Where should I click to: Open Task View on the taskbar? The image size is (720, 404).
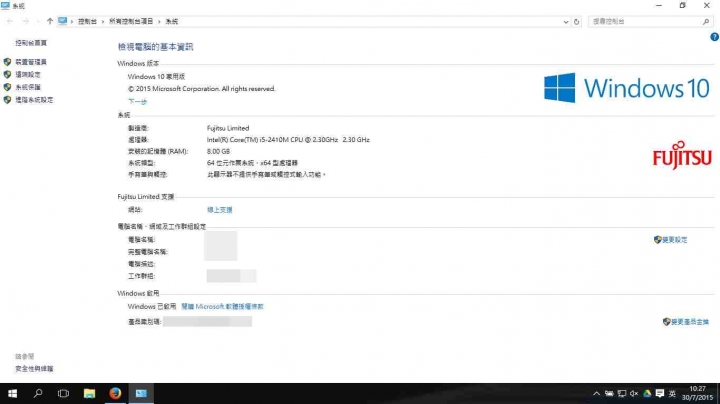point(63,393)
